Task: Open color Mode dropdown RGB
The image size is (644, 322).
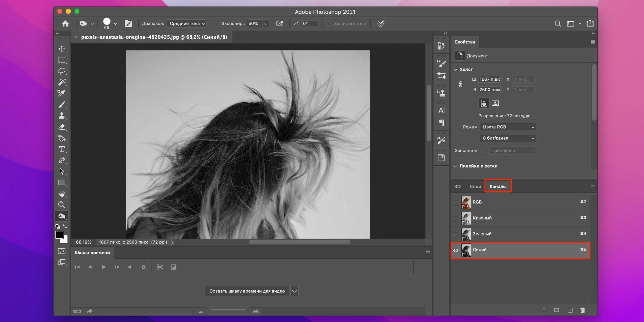Action: tap(508, 127)
